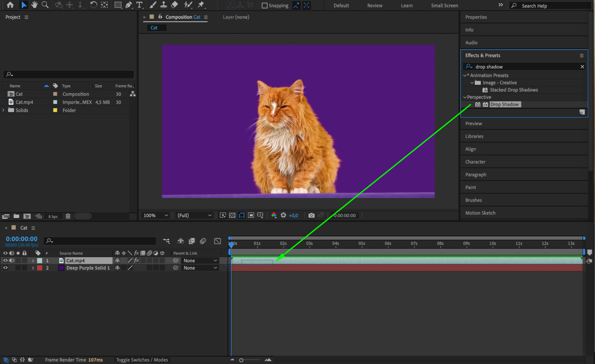Screen dimensions: 595x364
Task: Hide the Deep Purple Solid 1 layer
Action: [5, 268]
